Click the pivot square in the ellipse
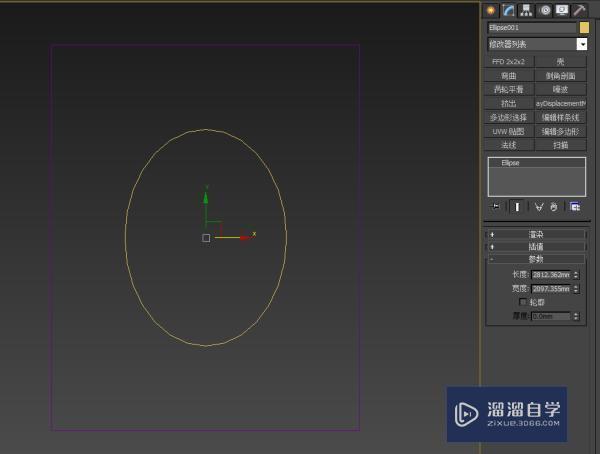The width and height of the screenshot is (600, 454). (206, 238)
